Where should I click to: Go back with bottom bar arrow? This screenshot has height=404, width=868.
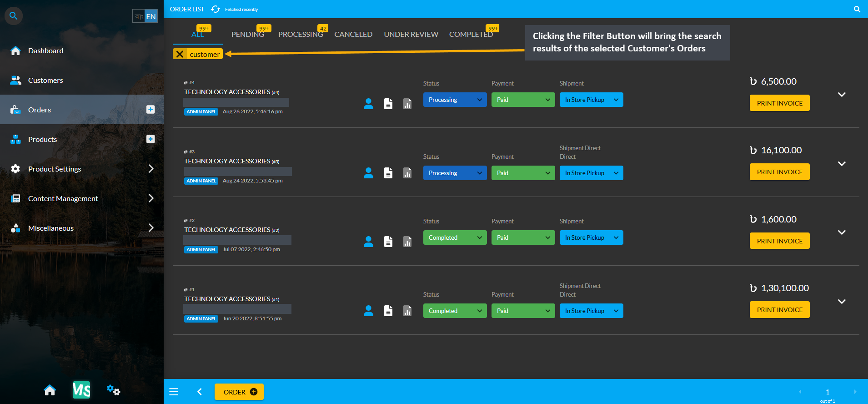click(x=199, y=392)
